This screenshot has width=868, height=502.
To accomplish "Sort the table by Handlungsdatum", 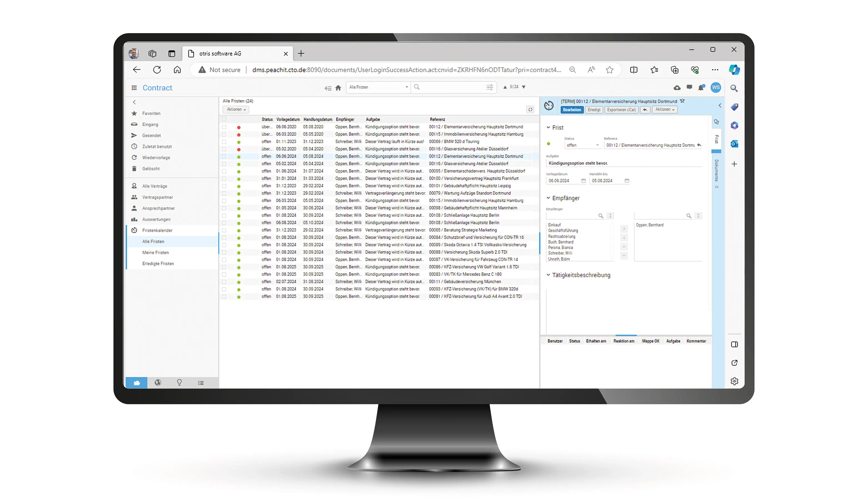I will pos(317,119).
